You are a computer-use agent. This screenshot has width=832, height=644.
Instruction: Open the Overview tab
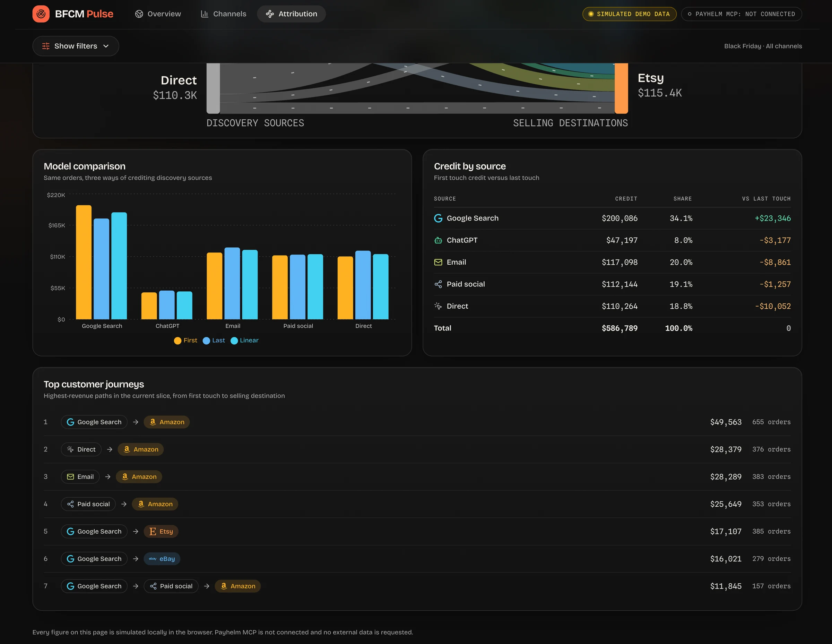click(158, 14)
